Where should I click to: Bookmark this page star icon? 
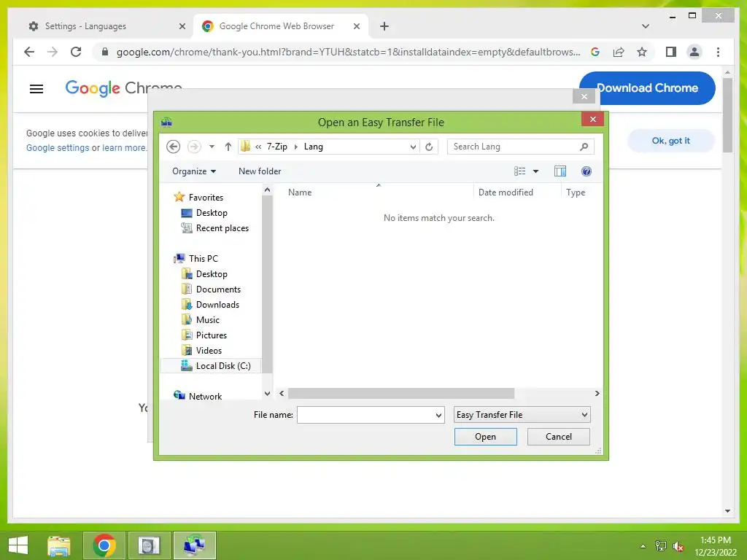point(642,52)
